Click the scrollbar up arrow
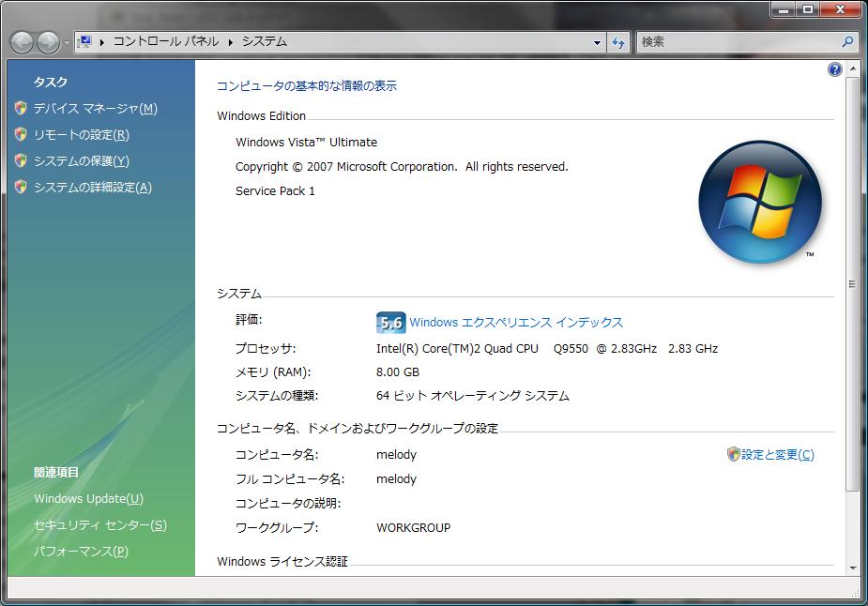 pos(852,68)
